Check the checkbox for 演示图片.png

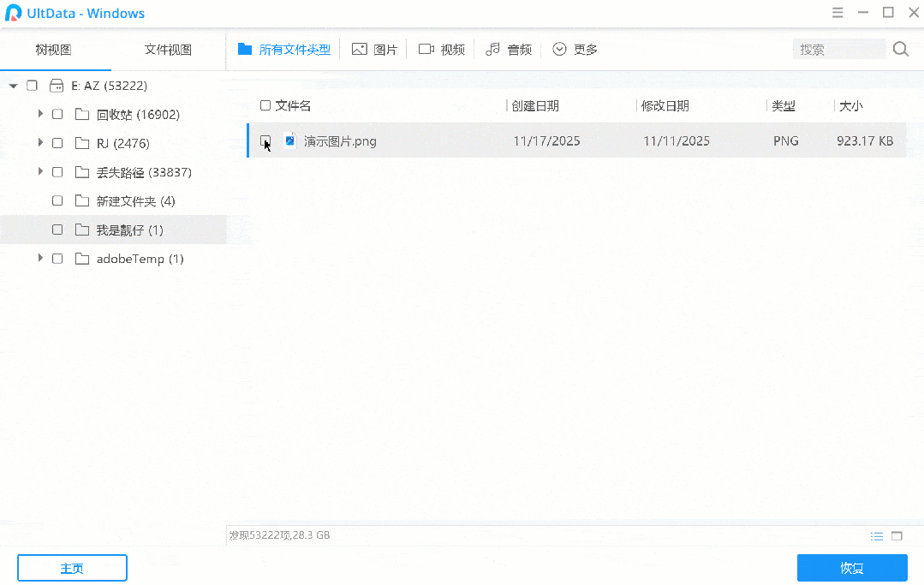point(265,140)
